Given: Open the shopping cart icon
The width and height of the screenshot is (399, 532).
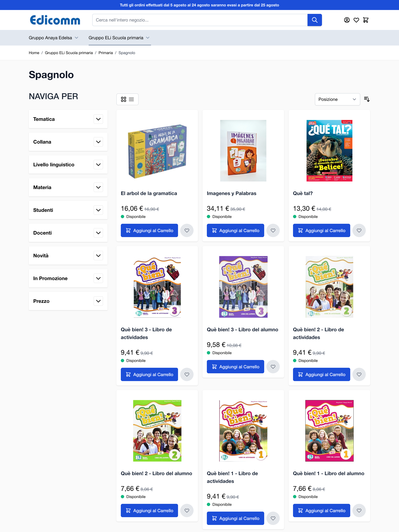Looking at the screenshot, I should coord(366,20).
